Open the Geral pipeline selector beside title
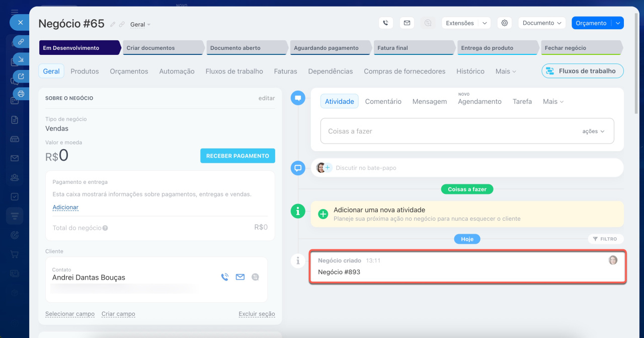This screenshot has height=338, width=644. click(x=140, y=24)
